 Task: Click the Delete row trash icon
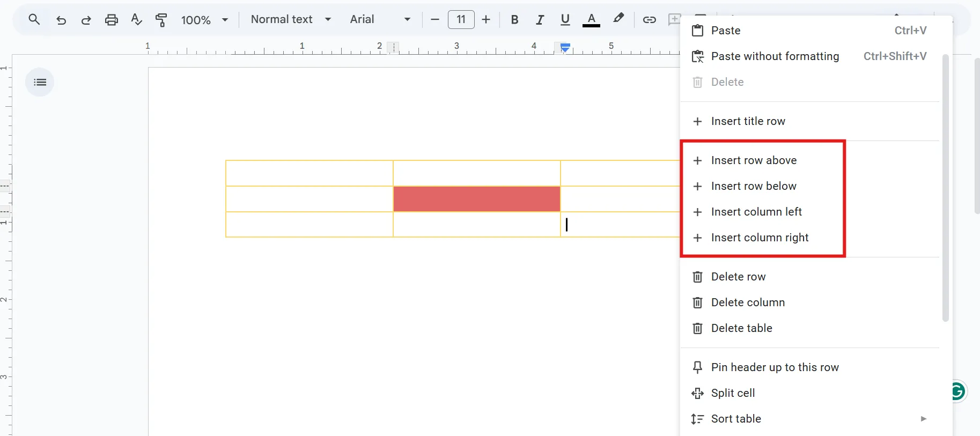tap(697, 277)
